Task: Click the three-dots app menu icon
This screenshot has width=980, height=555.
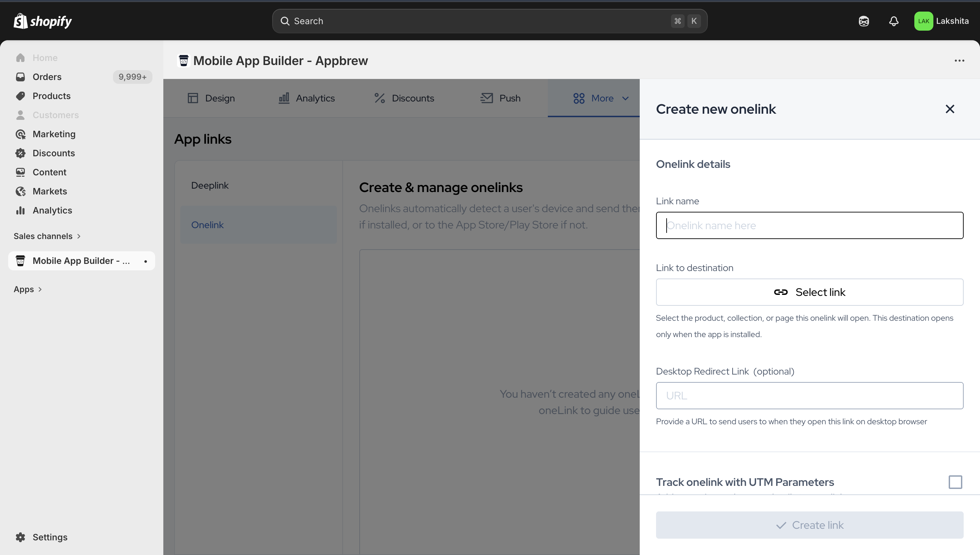Action: click(x=959, y=61)
